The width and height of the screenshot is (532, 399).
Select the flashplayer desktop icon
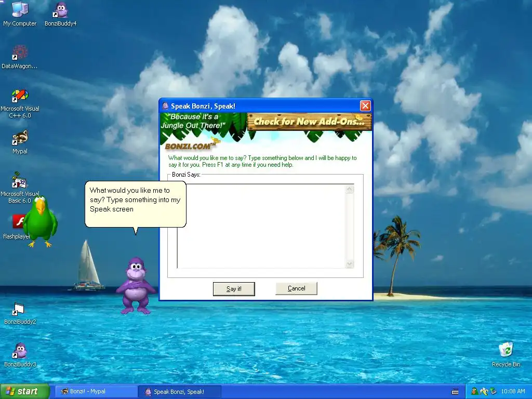point(18,227)
